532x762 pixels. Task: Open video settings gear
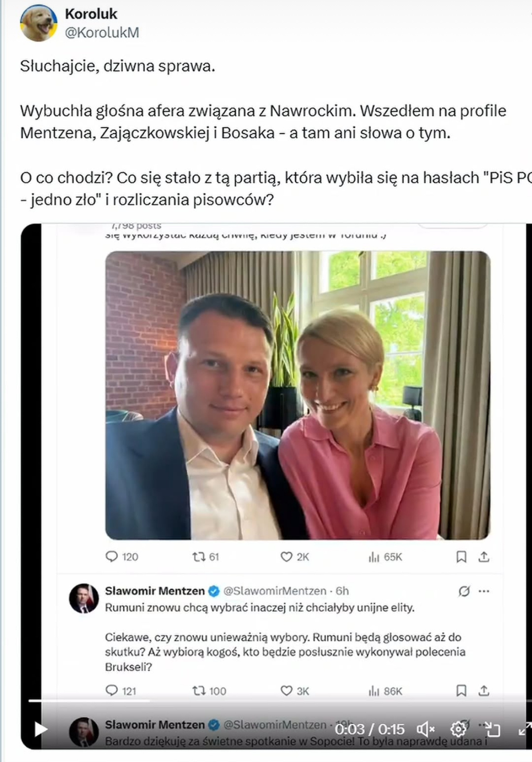(x=458, y=729)
